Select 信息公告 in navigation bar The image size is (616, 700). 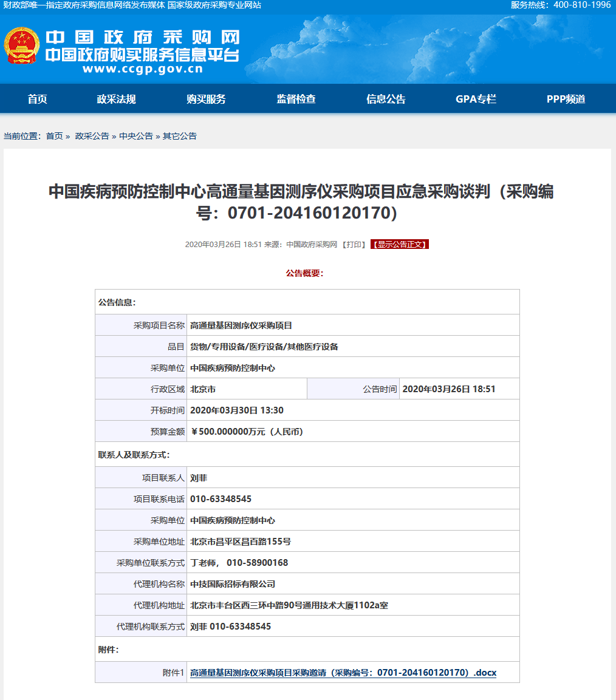coord(386,99)
